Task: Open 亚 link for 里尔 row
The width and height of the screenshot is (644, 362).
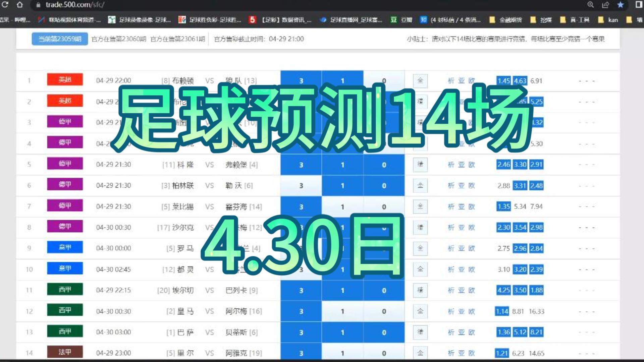Action: coord(462,353)
